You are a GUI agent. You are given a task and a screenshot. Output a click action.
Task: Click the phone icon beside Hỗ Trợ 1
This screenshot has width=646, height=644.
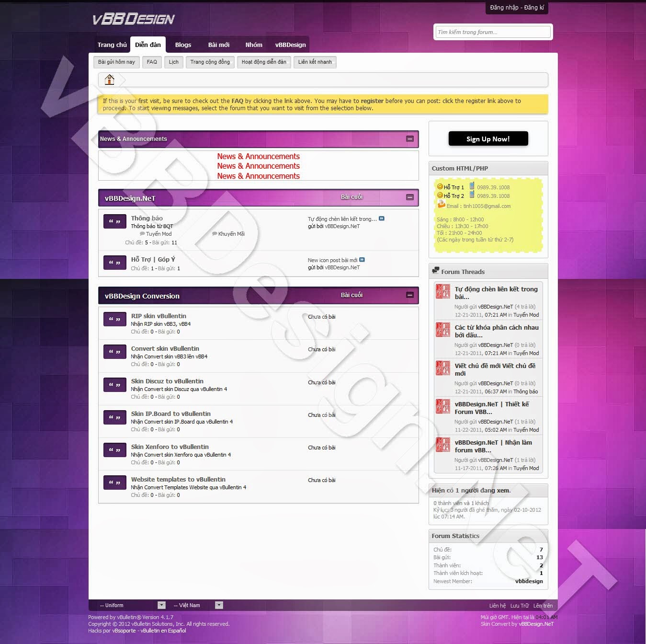tap(472, 186)
